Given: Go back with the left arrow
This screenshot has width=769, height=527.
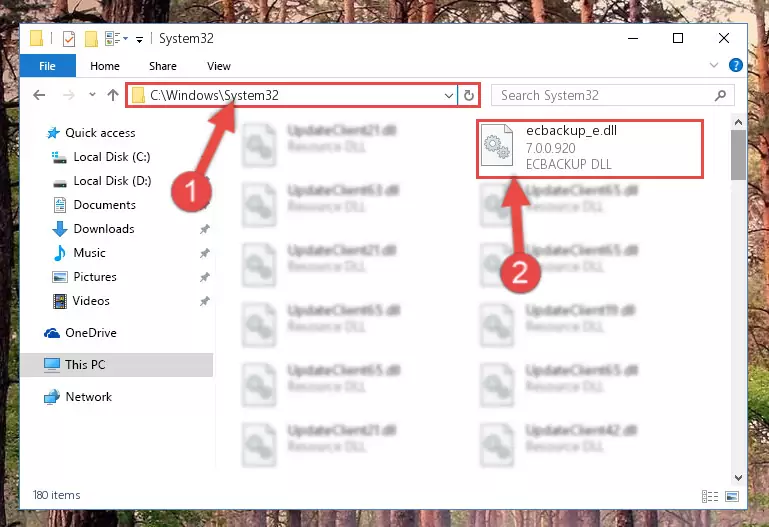Looking at the screenshot, I should click(39, 95).
